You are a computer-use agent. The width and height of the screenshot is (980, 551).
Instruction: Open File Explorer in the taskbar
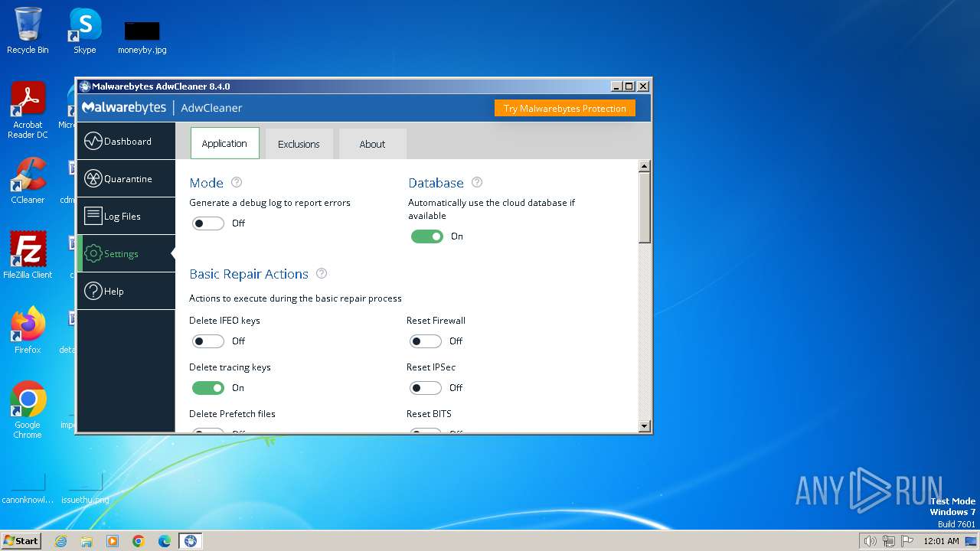(87, 541)
